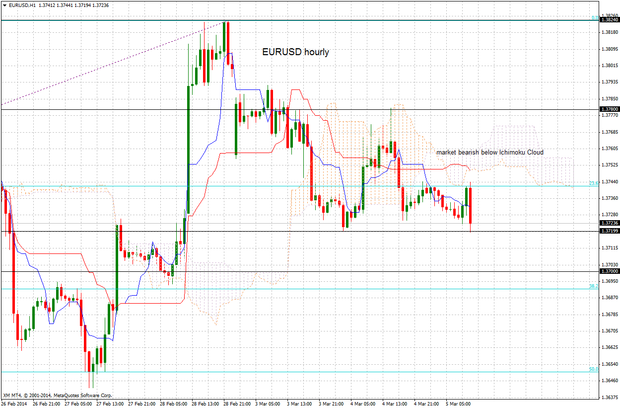Click the black 1.37199 price tag
Screen dimensions: 620x408
pos(609,231)
